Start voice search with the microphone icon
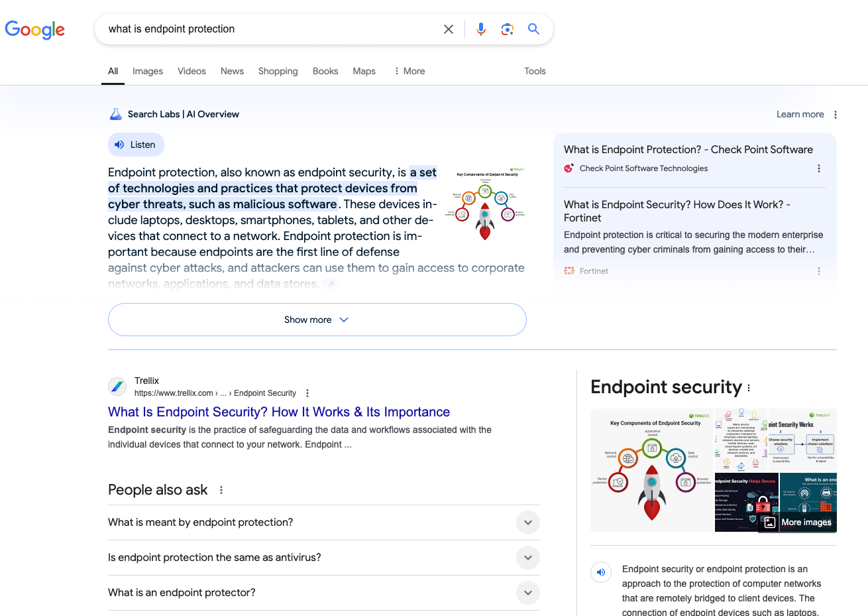The image size is (868, 616). tap(481, 29)
